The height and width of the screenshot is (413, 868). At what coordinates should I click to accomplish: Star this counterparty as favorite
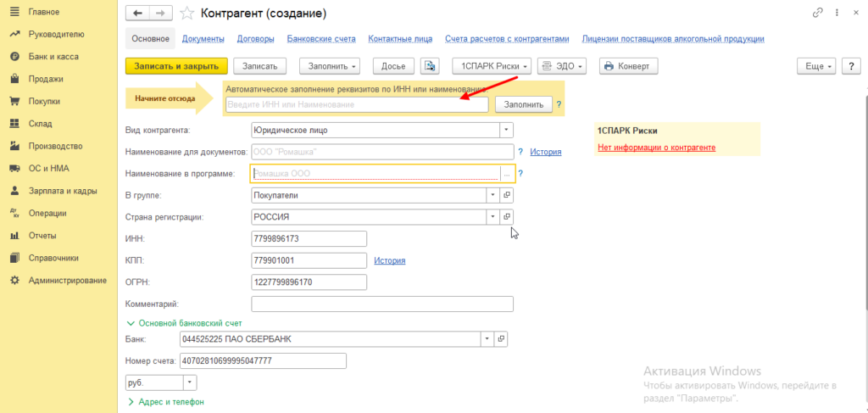(x=184, y=14)
